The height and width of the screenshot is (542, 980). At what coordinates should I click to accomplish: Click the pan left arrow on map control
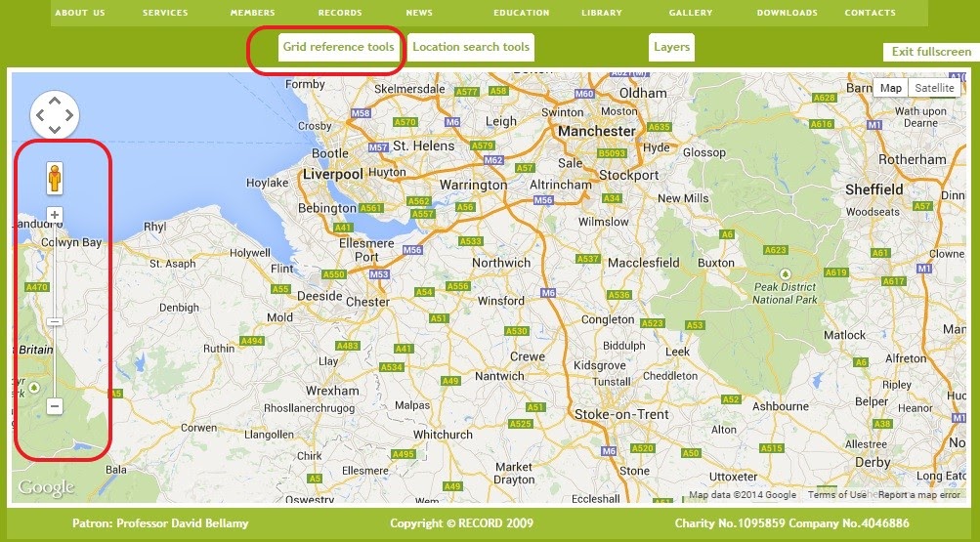click(40, 115)
